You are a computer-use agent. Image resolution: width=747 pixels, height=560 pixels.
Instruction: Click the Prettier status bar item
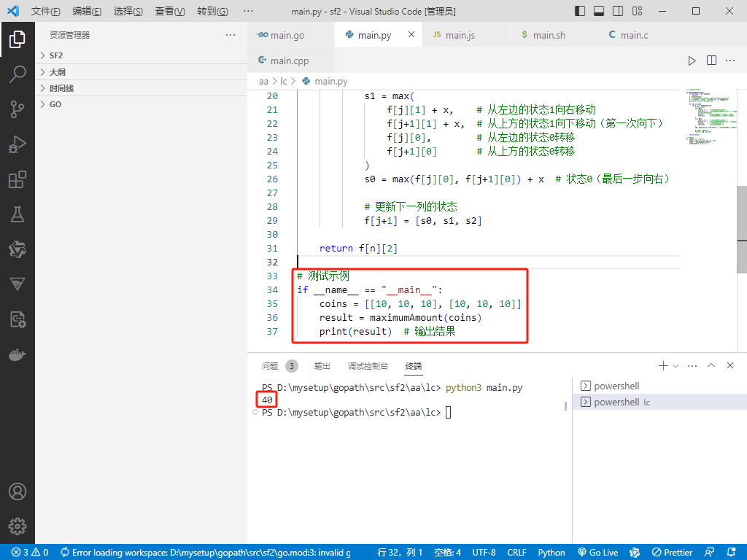pyautogui.click(x=672, y=553)
